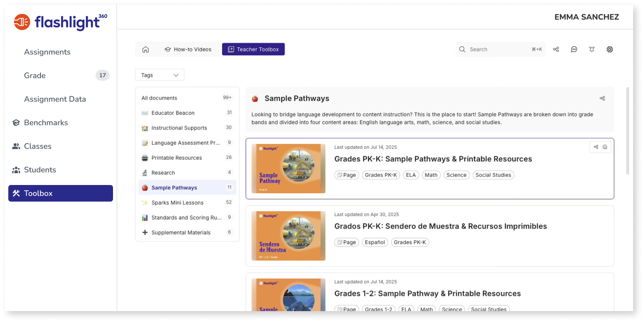Screen dimensions: 644x322
Task: Click ELA tag on Grades PK-K card
Action: click(411, 175)
